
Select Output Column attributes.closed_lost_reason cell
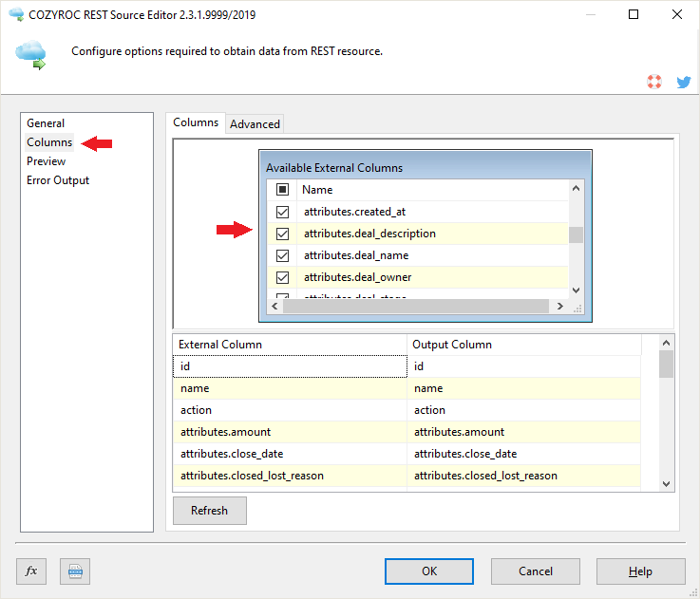523,476
